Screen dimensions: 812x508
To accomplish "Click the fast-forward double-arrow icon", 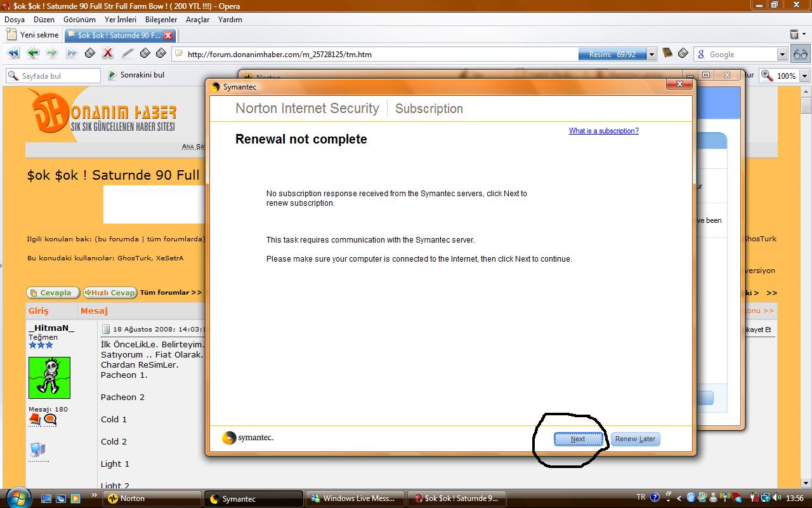I will coord(72,54).
